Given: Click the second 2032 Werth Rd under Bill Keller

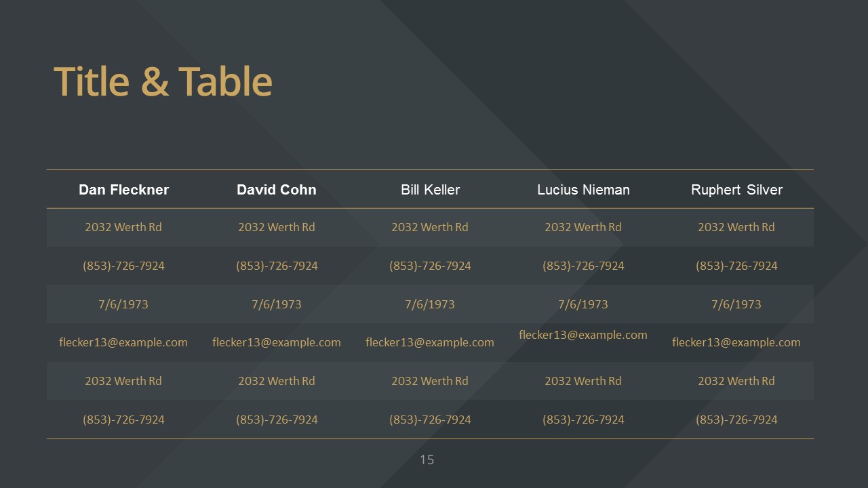Looking at the screenshot, I should coord(430,381).
